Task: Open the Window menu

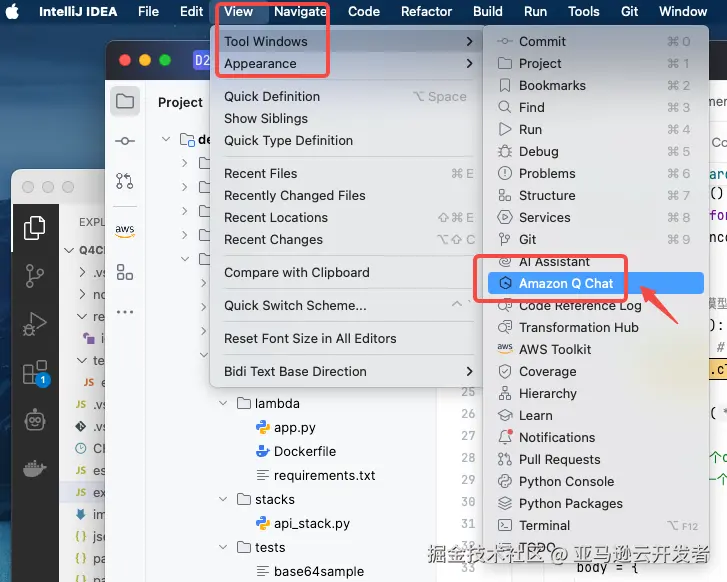Action: (683, 11)
